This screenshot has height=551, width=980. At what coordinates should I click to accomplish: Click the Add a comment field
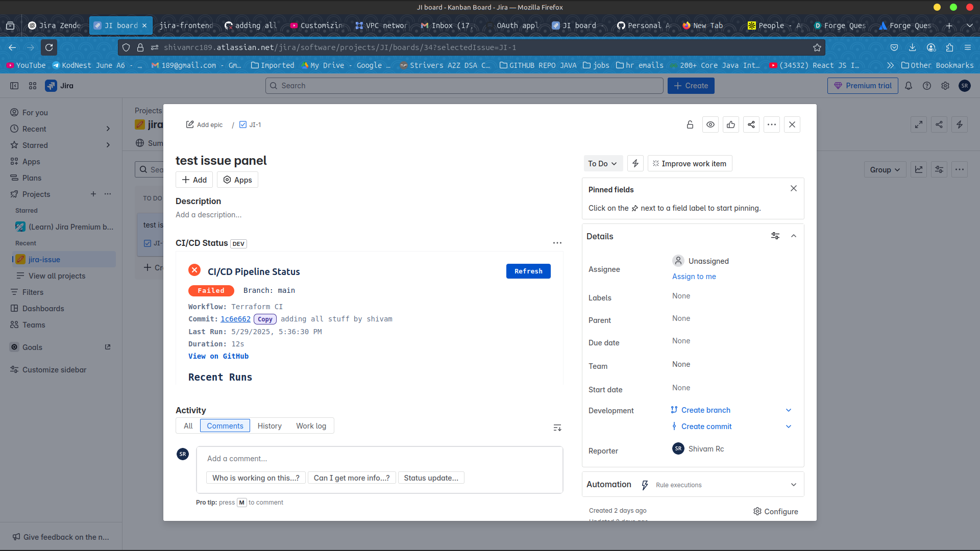(x=379, y=459)
